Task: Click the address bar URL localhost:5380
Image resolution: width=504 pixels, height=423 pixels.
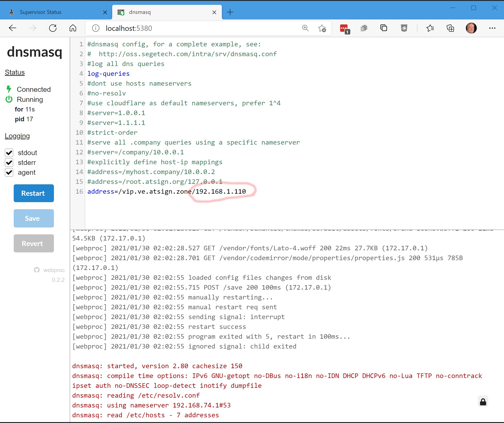Action: [x=129, y=28]
